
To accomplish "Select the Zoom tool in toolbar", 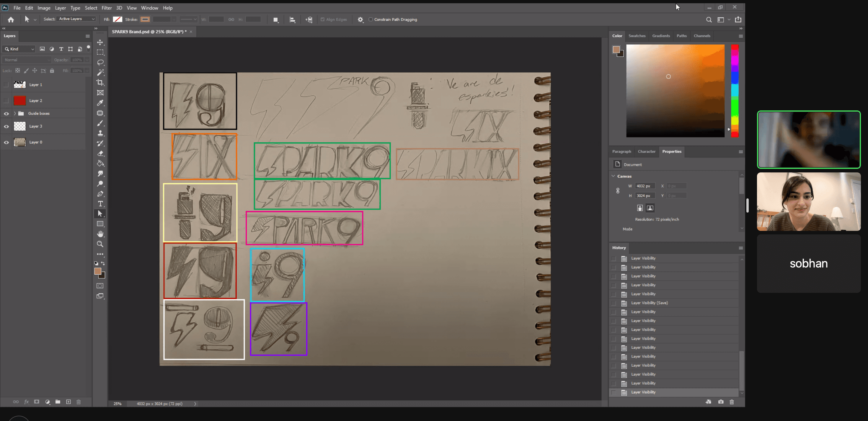I will coord(100,244).
